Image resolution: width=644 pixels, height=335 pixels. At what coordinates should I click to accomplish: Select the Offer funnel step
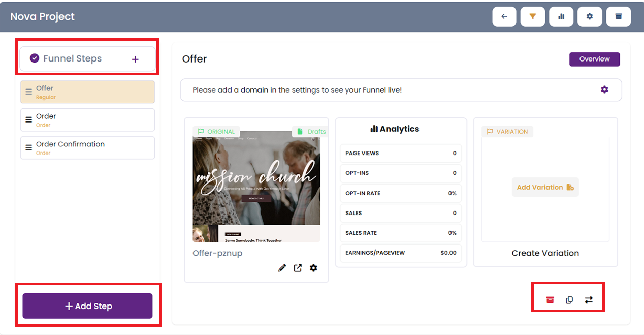coord(87,92)
